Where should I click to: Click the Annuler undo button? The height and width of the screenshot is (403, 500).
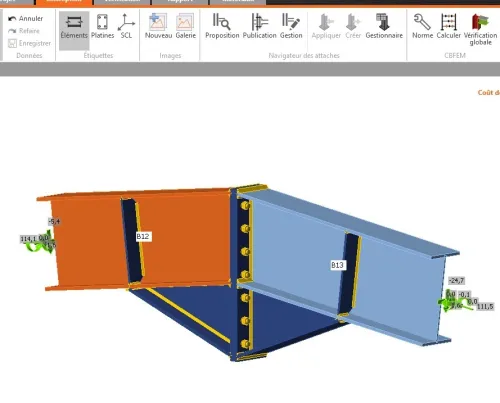tap(26, 19)
